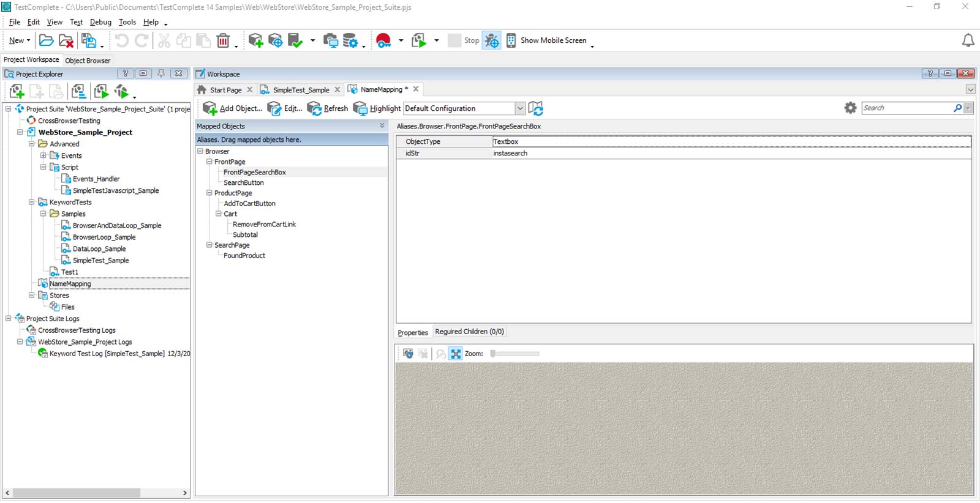980x503 pixels.
Task: Click the Close project suite icon with red X
Action: [66, 40]
